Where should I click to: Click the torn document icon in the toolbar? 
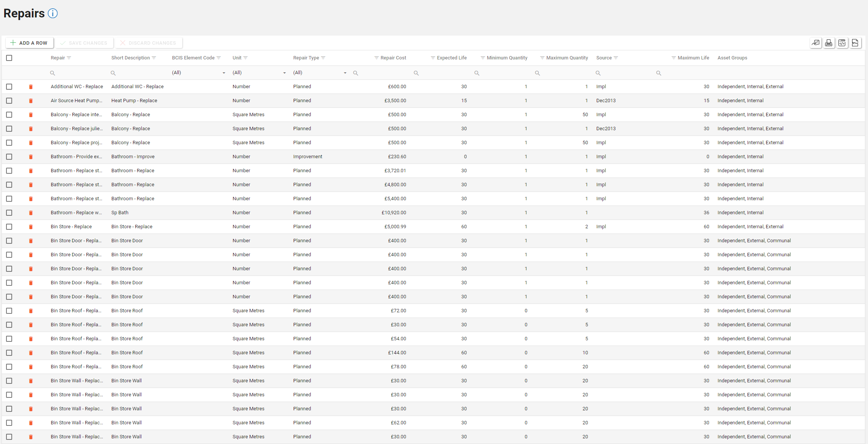tap(855, 43)
